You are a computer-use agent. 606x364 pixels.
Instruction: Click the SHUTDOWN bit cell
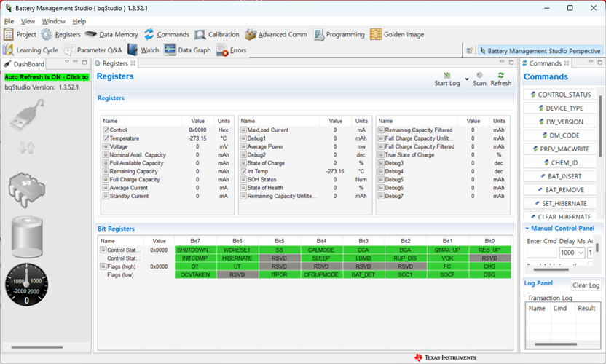(x=195, y=250)
